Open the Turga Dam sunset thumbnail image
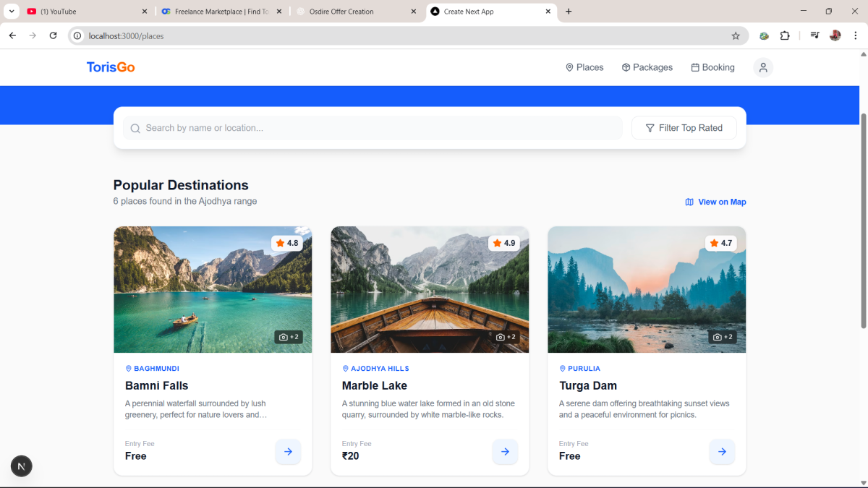 647,289
